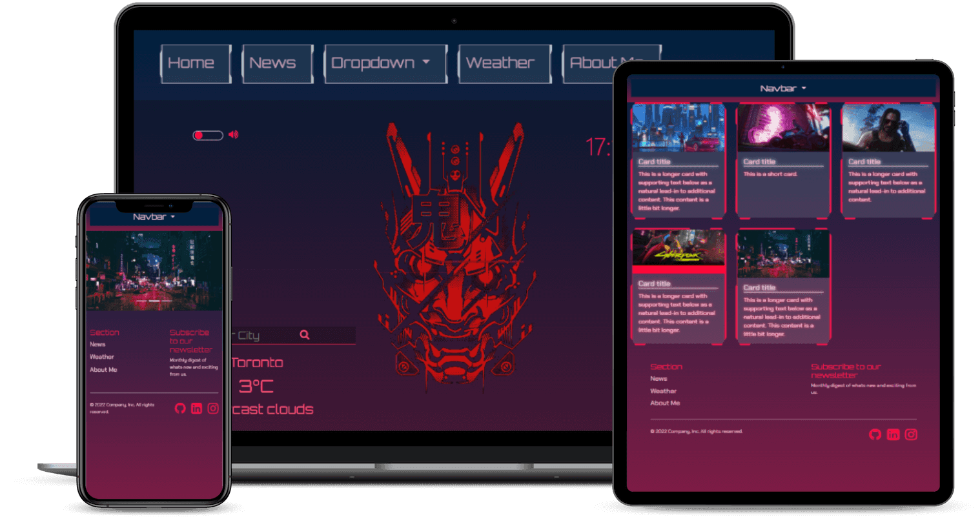This screenshot has width=980, height=517.
Task: Open the pink neon card image on tablet
Action: [783, 128]
